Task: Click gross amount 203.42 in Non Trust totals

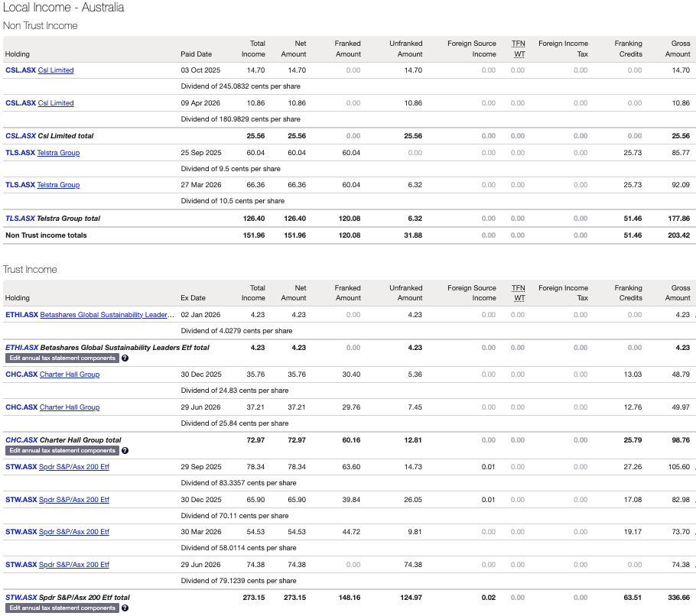Action: pyautogui.click(x=679, y=235)
